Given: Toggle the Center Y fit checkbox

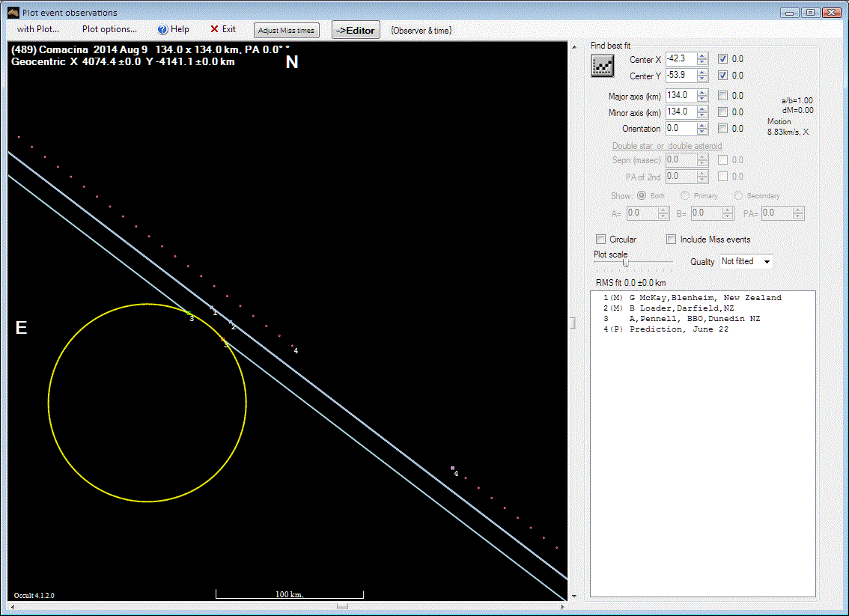Looking at the screenshot, I should 722,76.
